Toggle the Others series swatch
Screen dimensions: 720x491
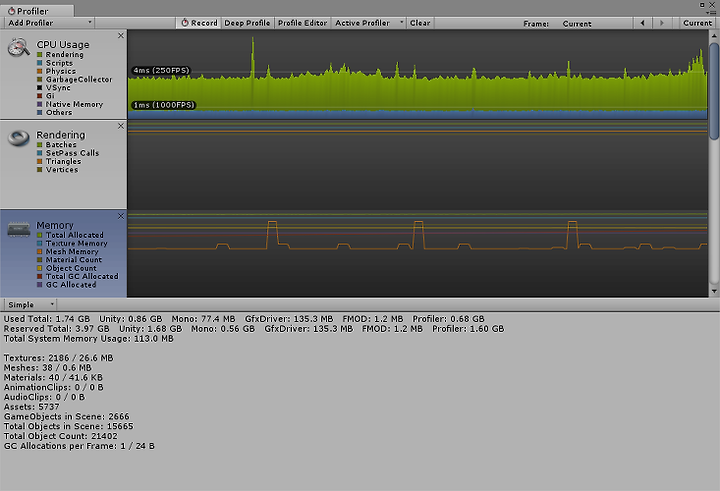[x=39, y=113]
